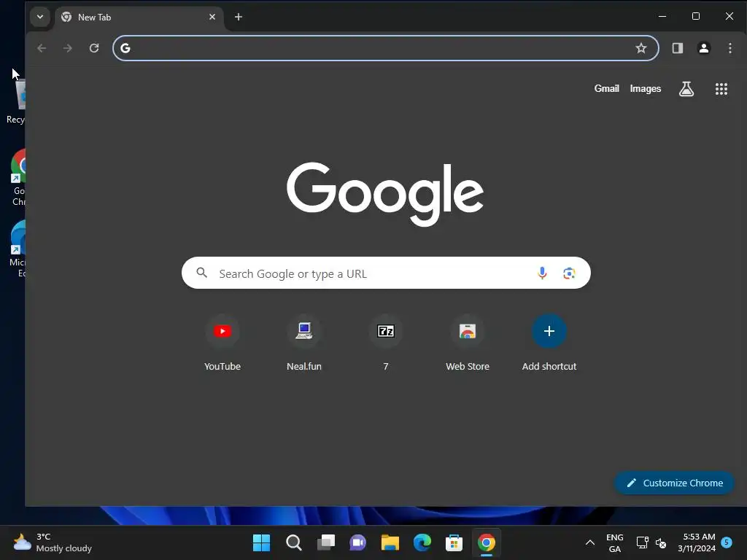Image resolution: width=747 pixels, height=560 pixels.
Task: Close the Chrome window
Action: tap(729, 16)
